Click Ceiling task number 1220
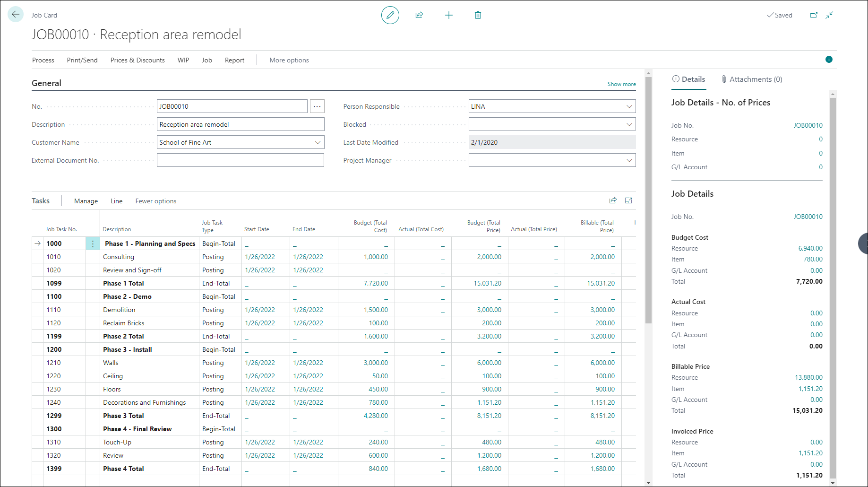The width and height of the screenshot is (868, 487). click(x=53, y=376)
